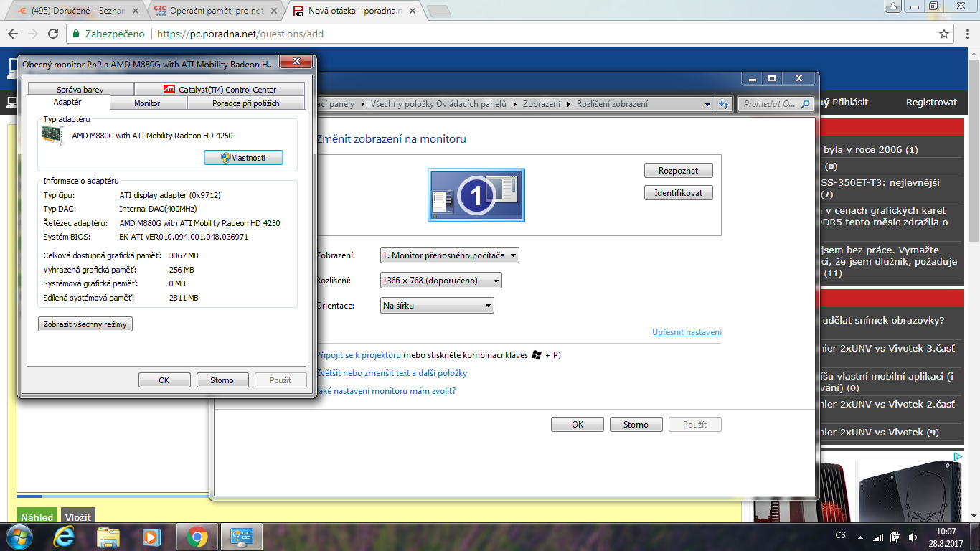Close the adapter properties dialog

295,62
